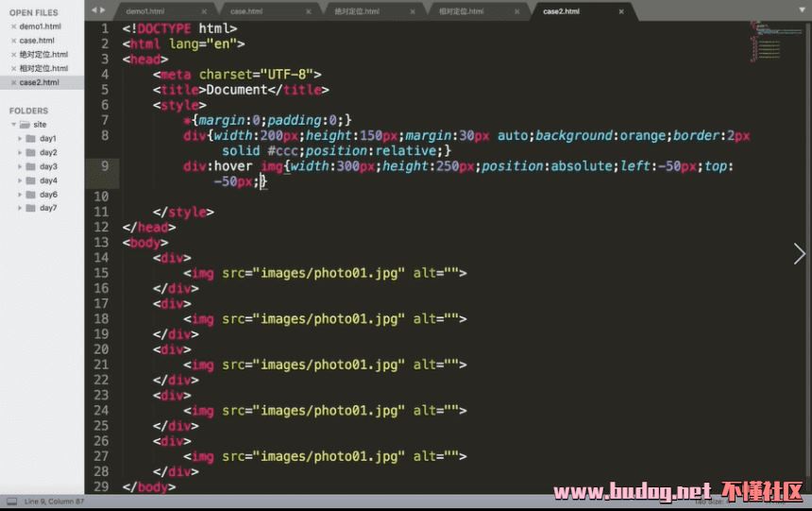Close the 相对定位.html sidebar entry
This screenshot has width=812, height=511.
pyautogui.click(x=13, y=69)
